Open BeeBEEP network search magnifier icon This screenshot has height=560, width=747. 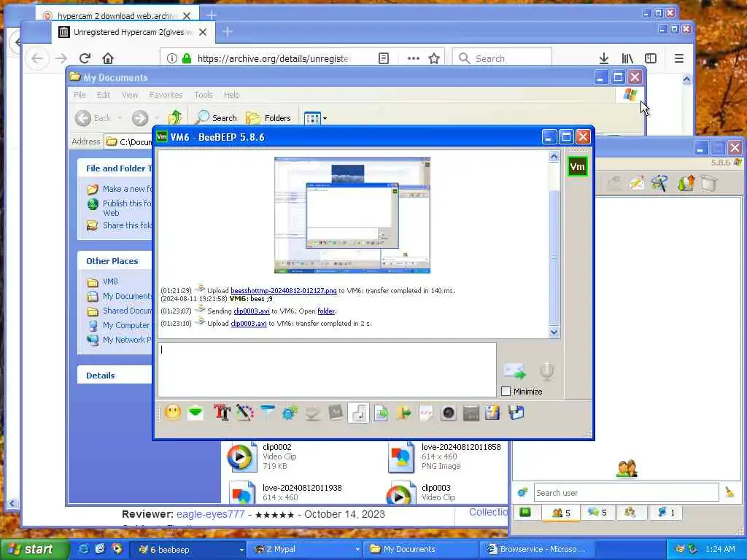[x=660, y=183]
